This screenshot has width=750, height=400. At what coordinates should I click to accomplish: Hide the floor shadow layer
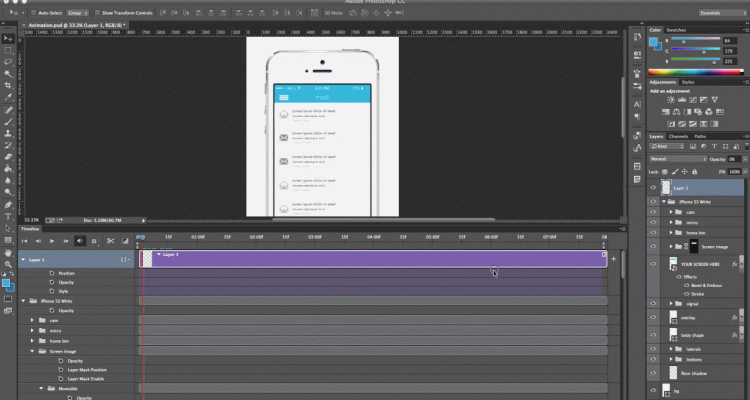(x=653, y=373)
